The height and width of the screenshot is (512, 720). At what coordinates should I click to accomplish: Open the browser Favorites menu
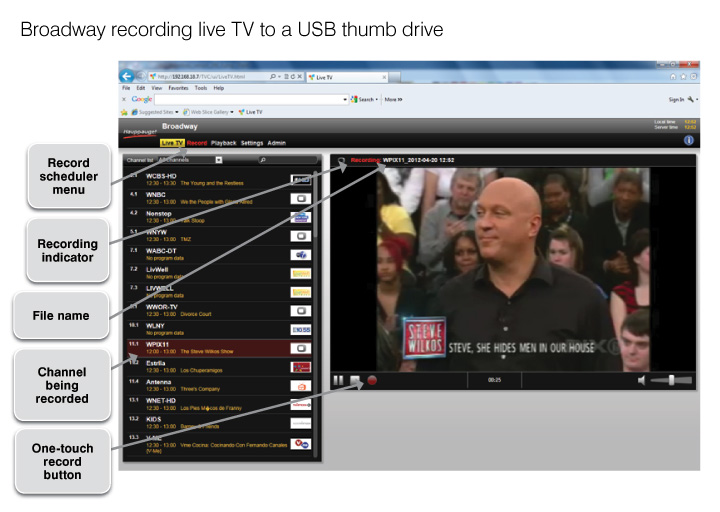pyautogui.click(x=177, y=88)
